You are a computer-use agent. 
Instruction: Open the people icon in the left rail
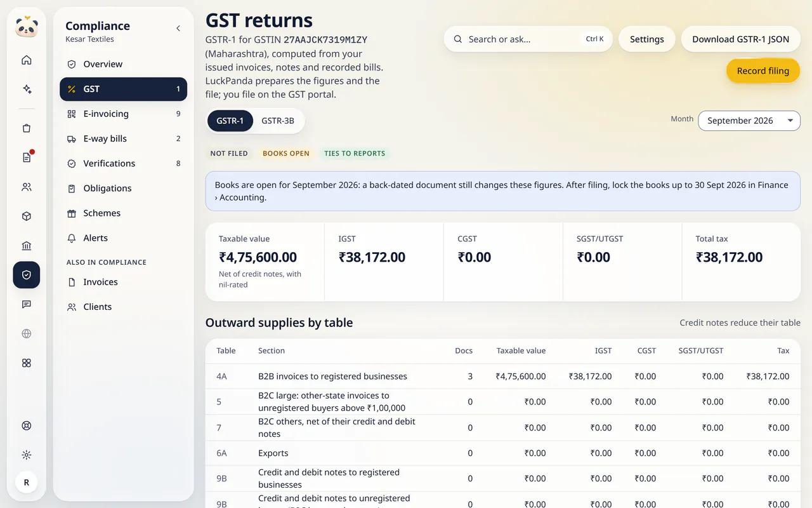pyautogui.click(x=27, y=187)
